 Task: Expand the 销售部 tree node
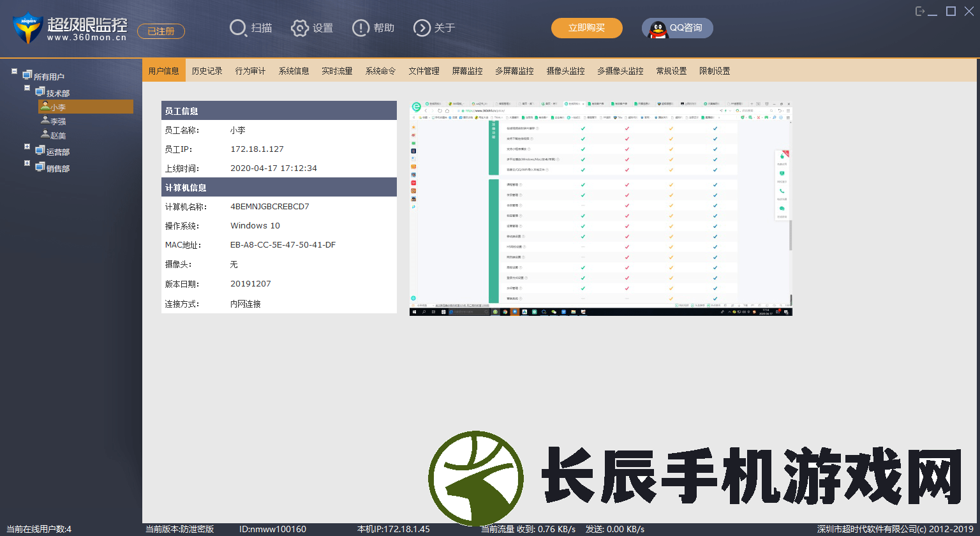pyautogui.click(x=27, y=163)
